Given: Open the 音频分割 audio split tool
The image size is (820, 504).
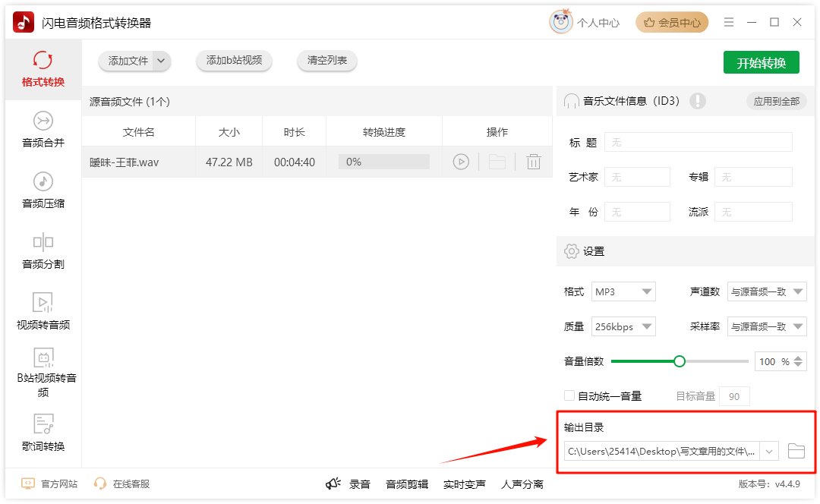Looking at the screenshot, I should click(43, 251).
